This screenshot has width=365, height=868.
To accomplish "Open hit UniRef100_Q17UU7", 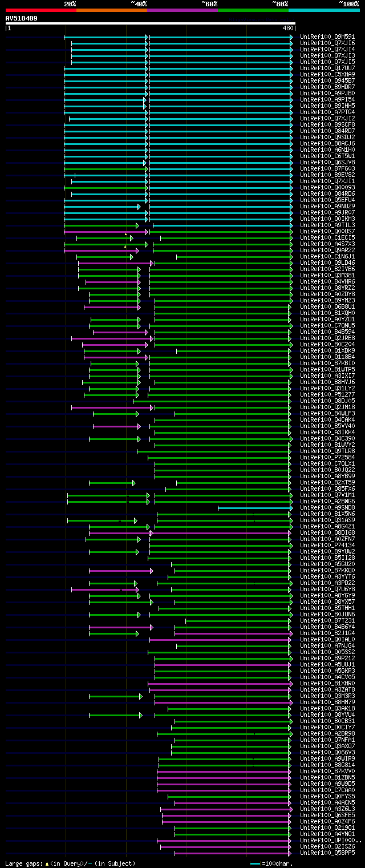I will (x=327, y=68).
